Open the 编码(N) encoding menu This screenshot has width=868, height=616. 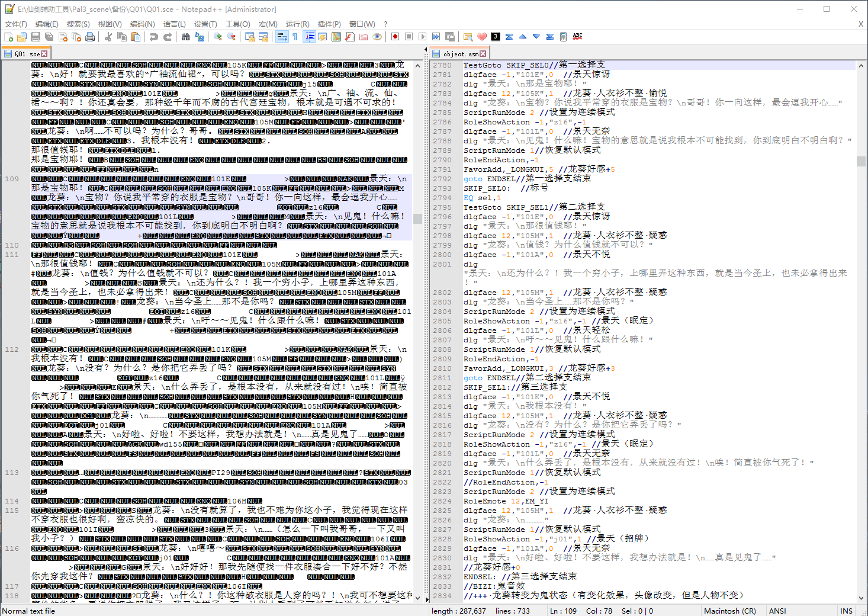click(142, 24)
